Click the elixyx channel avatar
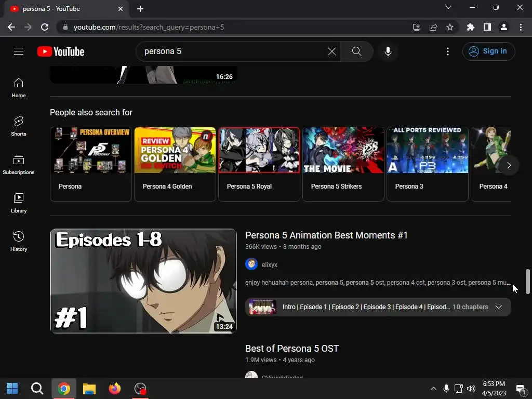The height and width of the screenshot is (399, 532). 251,264
